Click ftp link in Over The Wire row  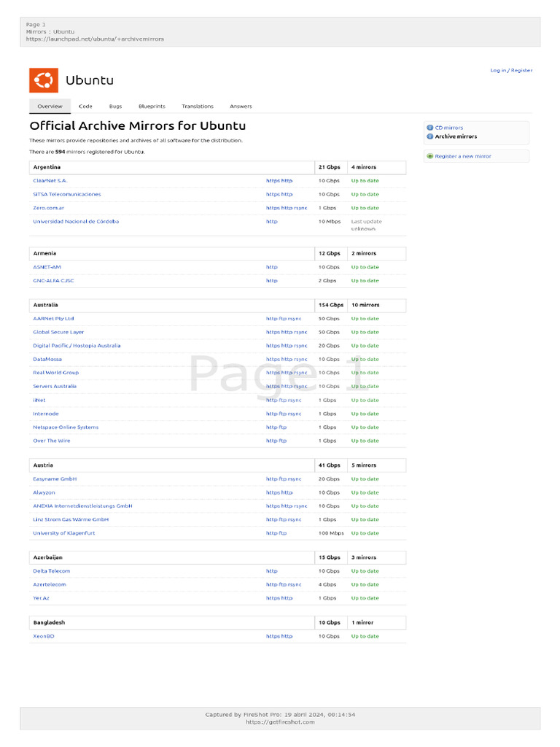[283, 441]
